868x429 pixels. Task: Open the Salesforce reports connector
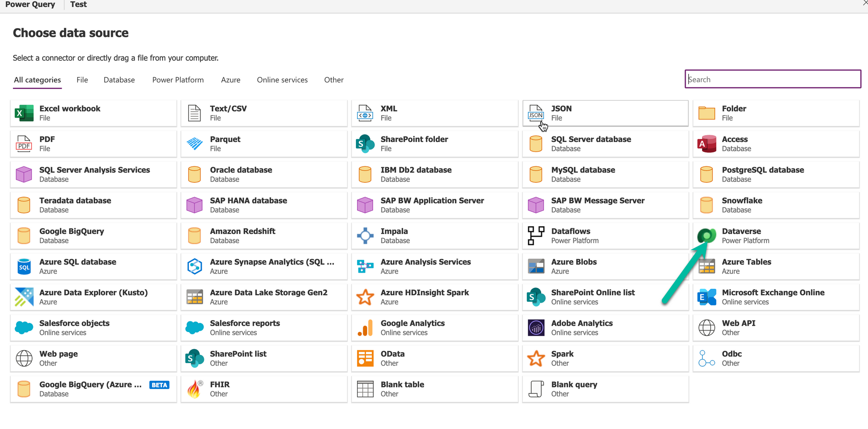(x=264, y=328)
